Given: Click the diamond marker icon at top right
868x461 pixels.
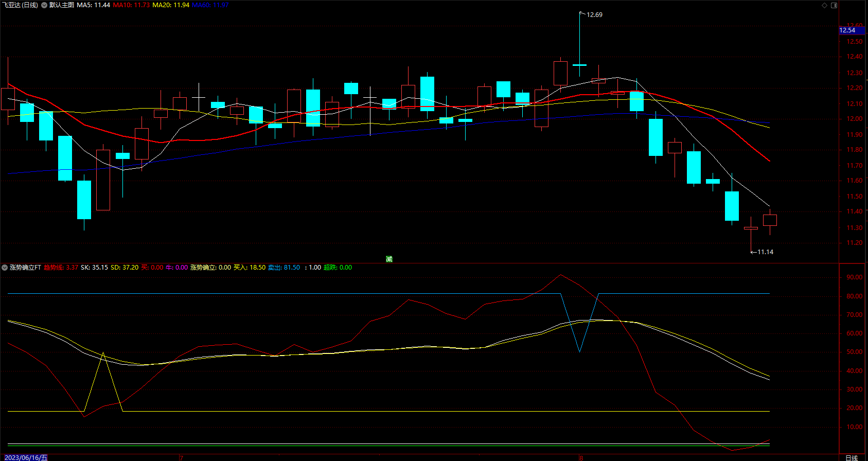Looking at the screenshot, I should coord(824,5).
